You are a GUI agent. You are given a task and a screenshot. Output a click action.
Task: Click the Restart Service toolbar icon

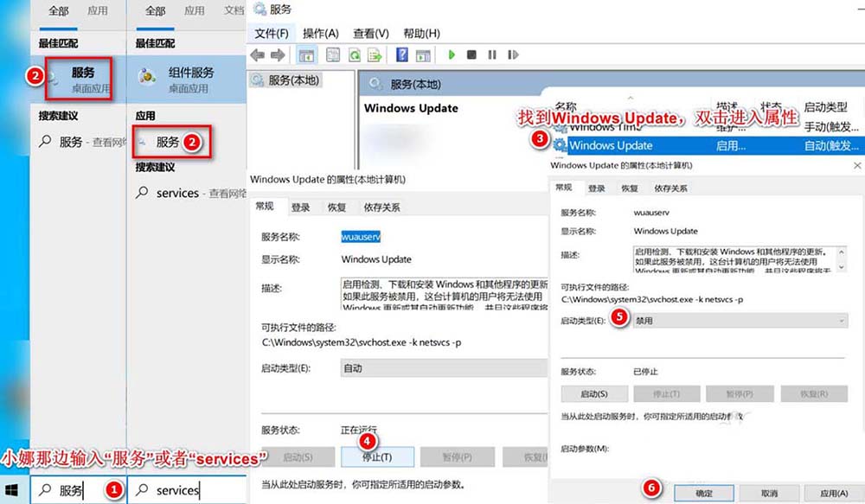(513, 54)
